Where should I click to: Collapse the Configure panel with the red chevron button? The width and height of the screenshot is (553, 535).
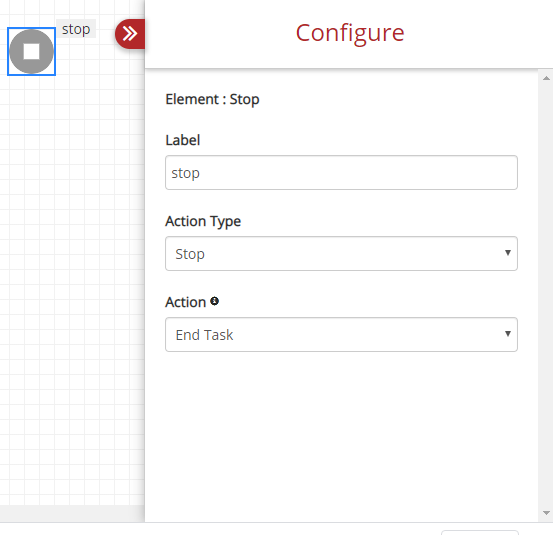pos(130,34)
